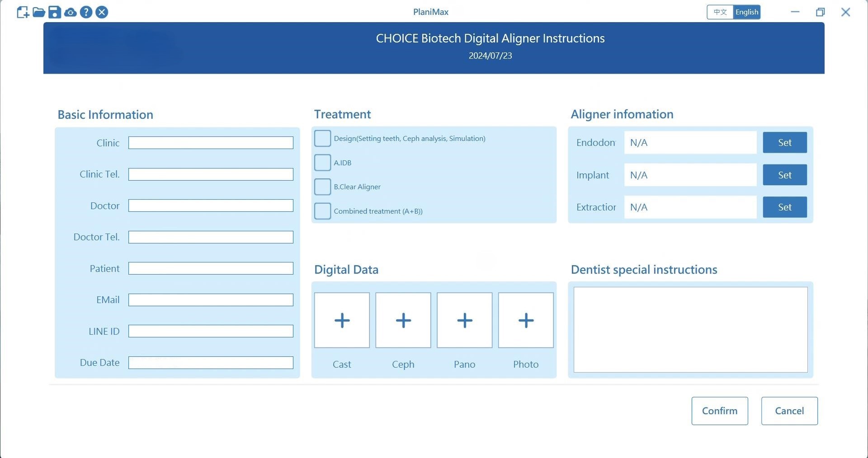The height and width of the screenshot is (458, 868).
Task: Click the Implant N/A value field
Action: point(690,175)
